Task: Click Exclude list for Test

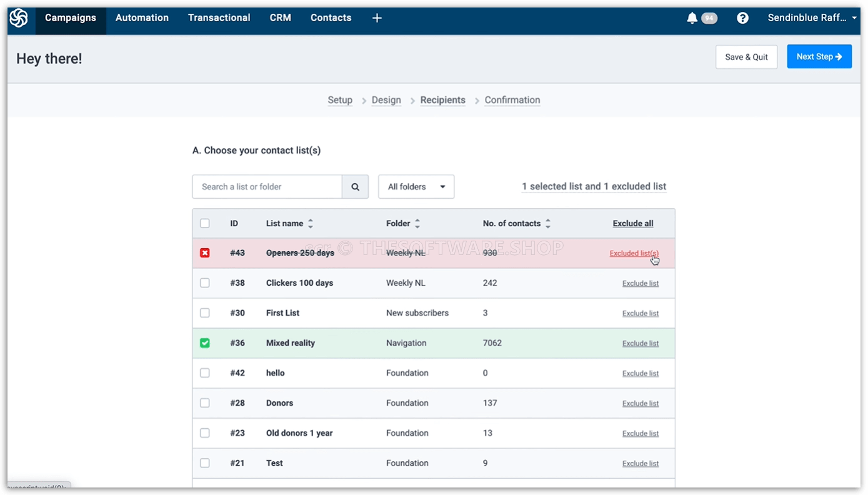Action: 641,464
